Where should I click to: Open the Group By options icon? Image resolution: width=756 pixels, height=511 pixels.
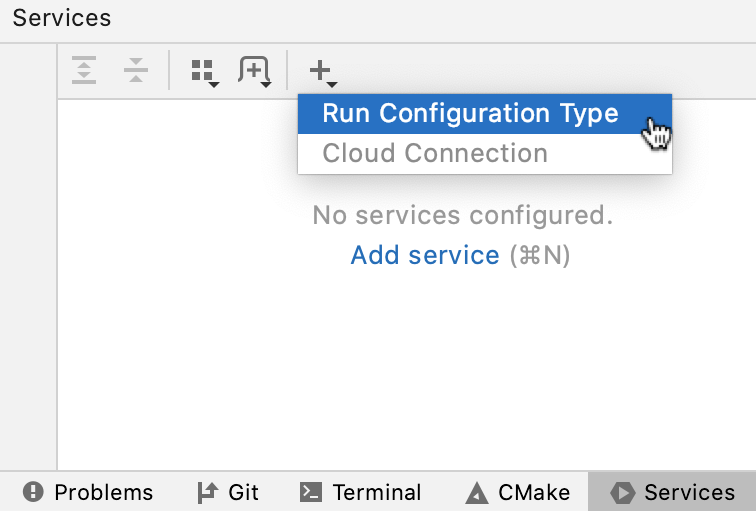pyautogui.click(x=204, y=71)
